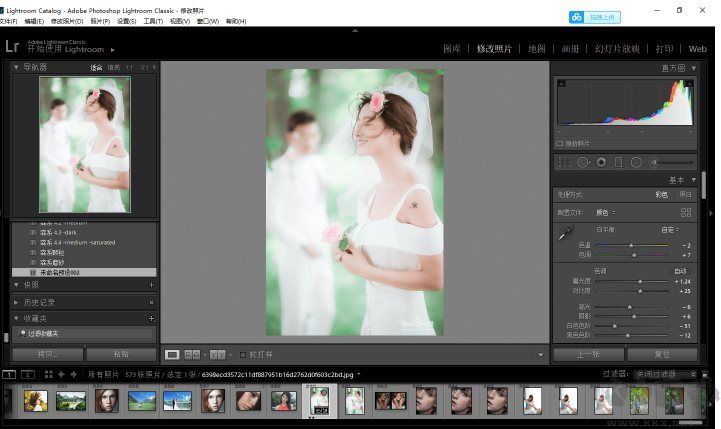Viewport: 721px width, 429px height.
Task: Set processing mode to black and white
Action: pyautogui.click(x=686, y=194)
